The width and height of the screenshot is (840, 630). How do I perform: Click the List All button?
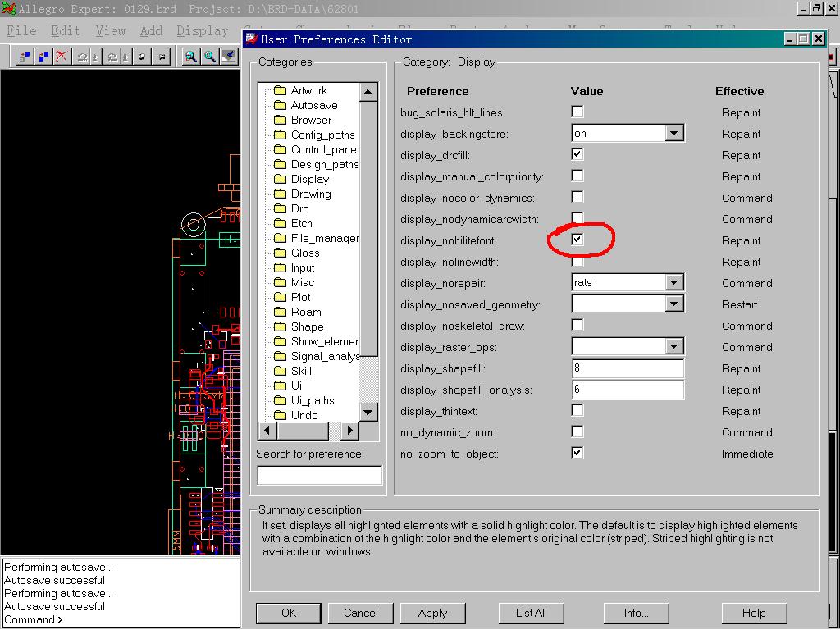pyautogui.click(x=531, y=613)
